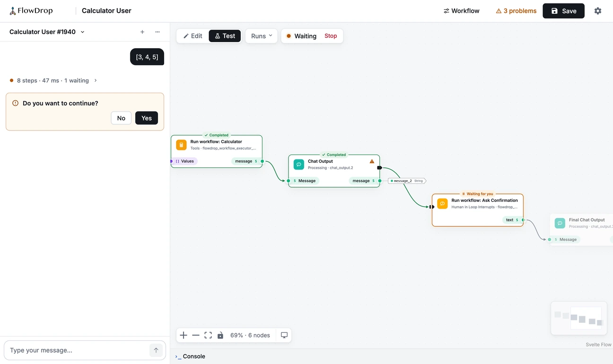View the 3 problems list
The image size is (613, 364).
[x=516, y=11]
